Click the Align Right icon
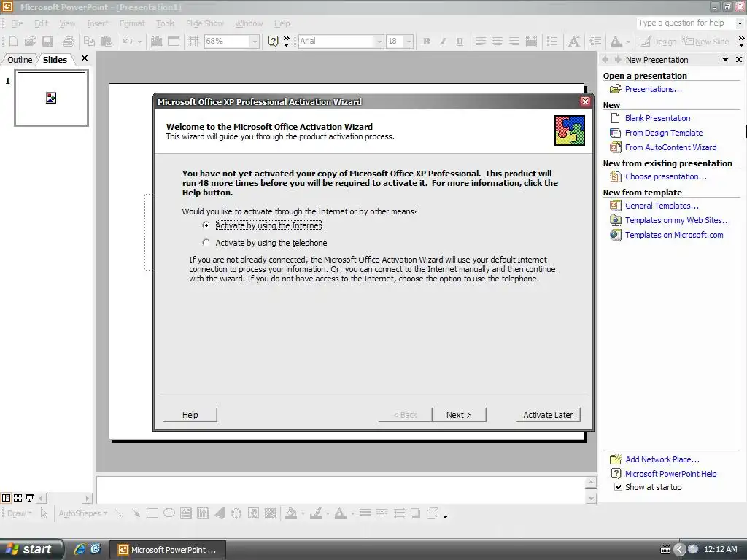The image size is (747, 560). coord(514,42)
